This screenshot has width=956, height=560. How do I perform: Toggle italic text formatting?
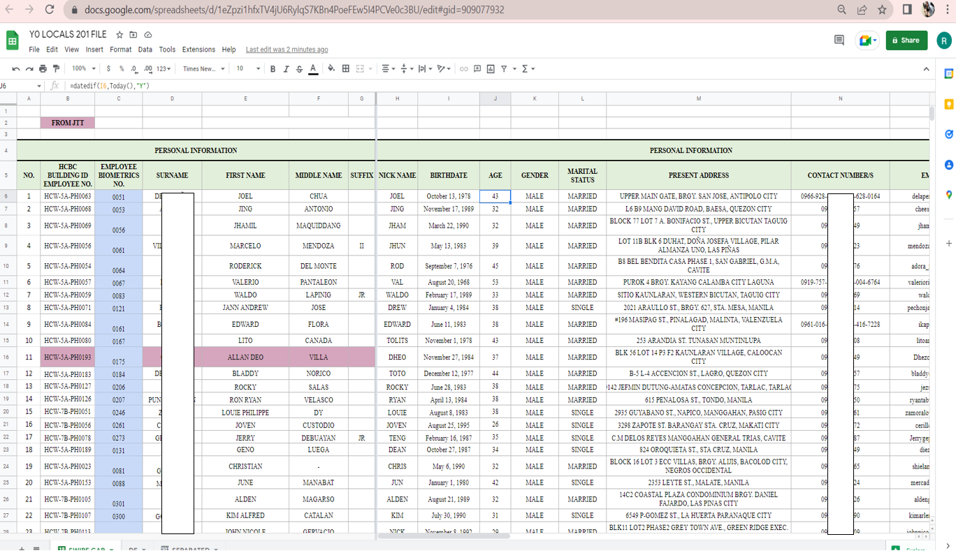pos(286,69)
